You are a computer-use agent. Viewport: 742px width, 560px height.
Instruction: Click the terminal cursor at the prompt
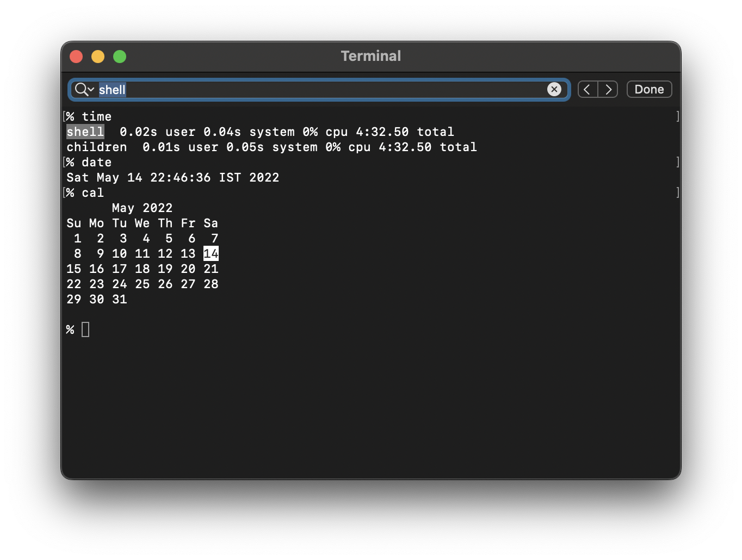point(85,329)
